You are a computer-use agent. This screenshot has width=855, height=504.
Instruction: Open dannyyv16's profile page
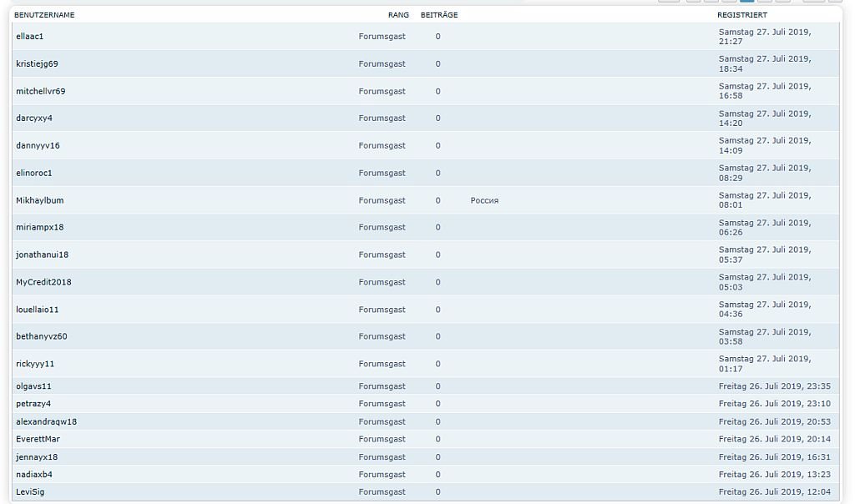38,146
